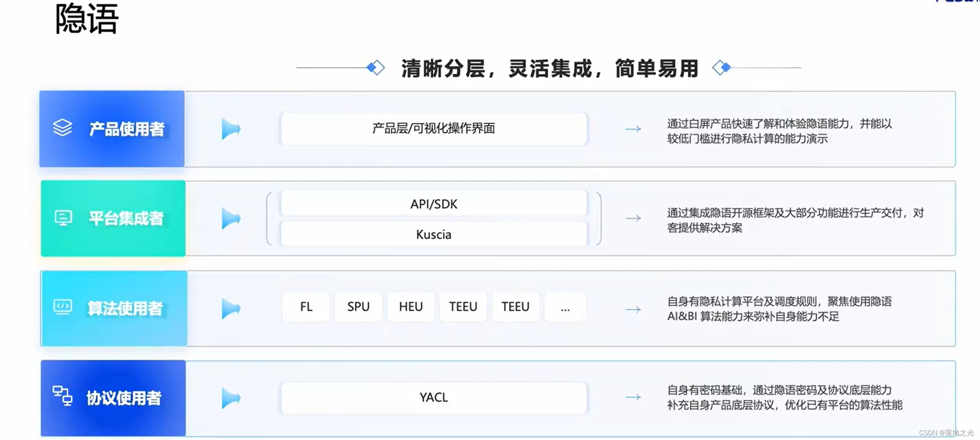Click the blue triangle in the 产品使用者 row
980x440 pixels.
coord(231,129)
